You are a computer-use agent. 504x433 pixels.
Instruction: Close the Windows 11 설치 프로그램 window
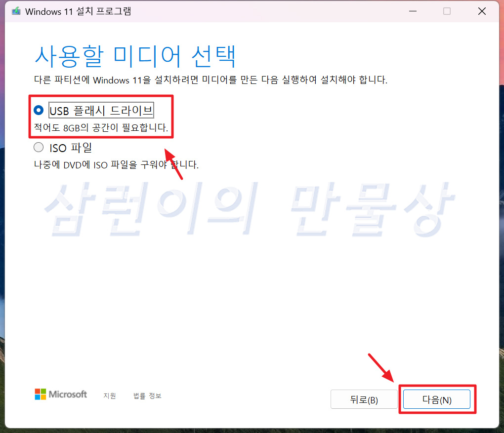point(481,11)
